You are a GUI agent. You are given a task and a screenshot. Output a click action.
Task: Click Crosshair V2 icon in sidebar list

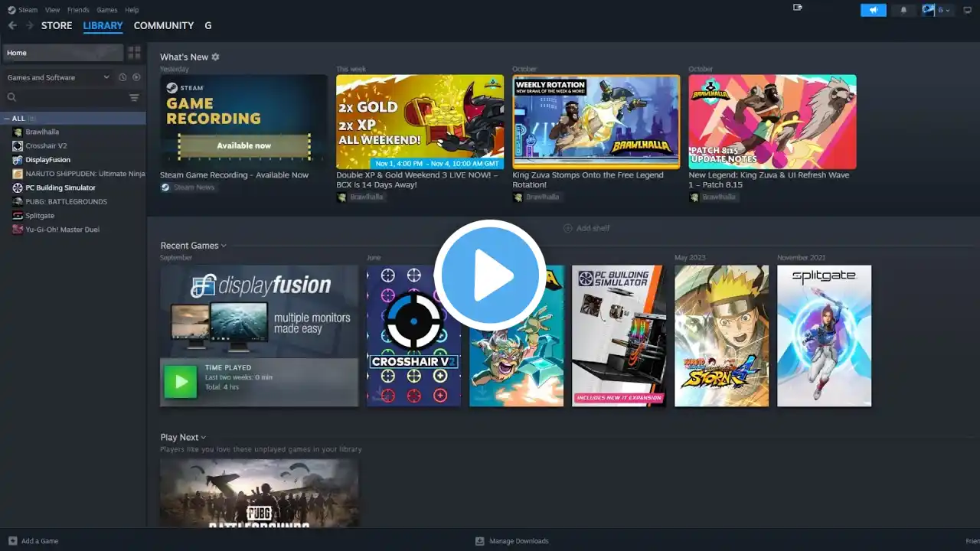(18, 145)
